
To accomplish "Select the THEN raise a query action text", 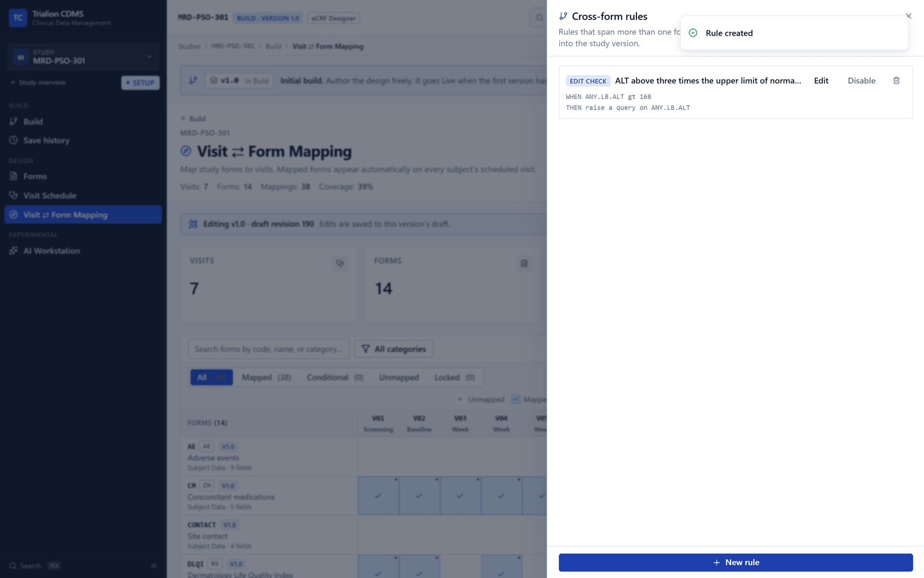I will (628, 108).
